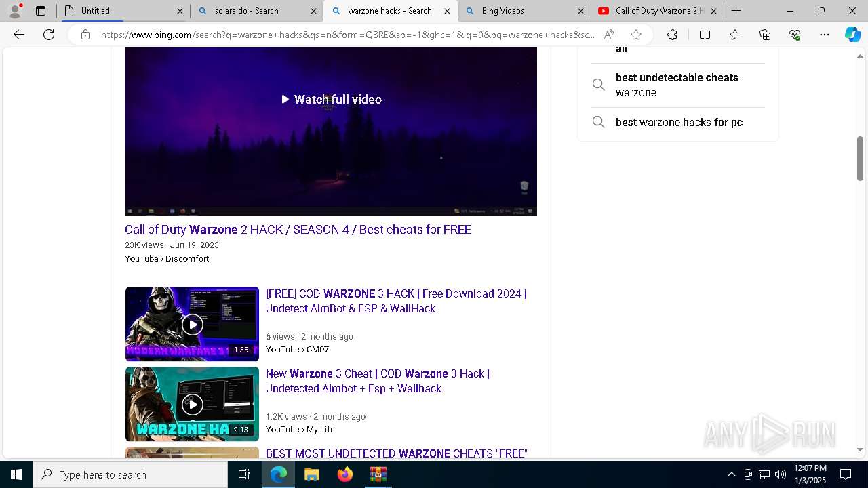The image size is (868, 488).
Task: Open Collections in the toolbar
Action: pyautogui.click(x=765, y=35)
